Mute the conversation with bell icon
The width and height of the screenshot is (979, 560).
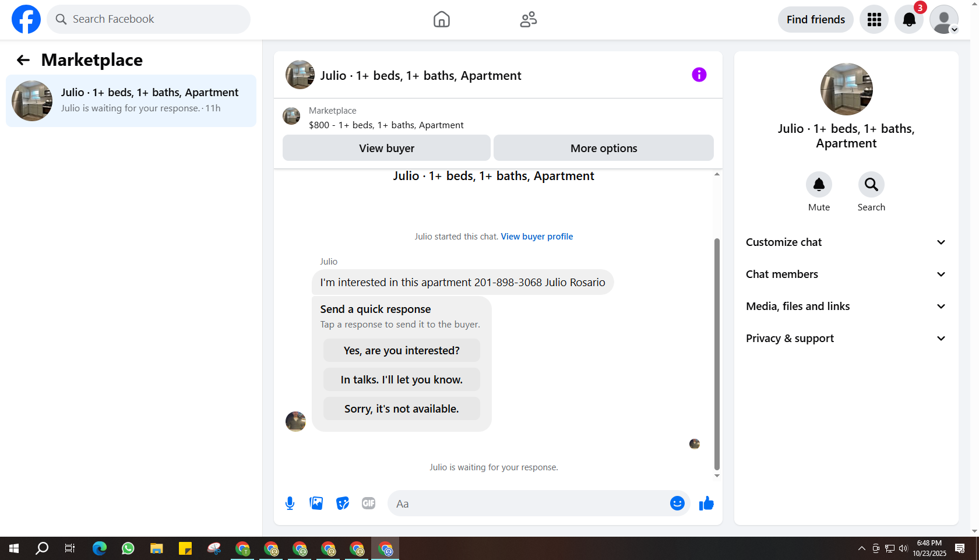(819, 185)
